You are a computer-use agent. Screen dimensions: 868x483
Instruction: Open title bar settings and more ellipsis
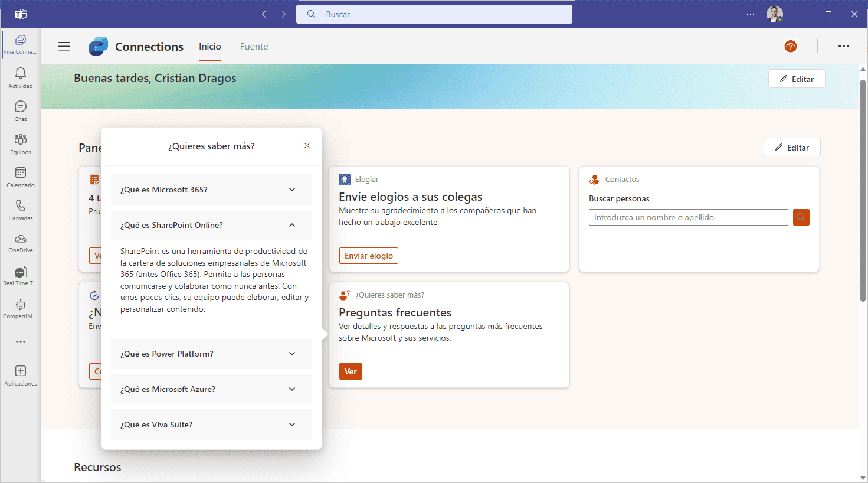(x=751, y=14)
